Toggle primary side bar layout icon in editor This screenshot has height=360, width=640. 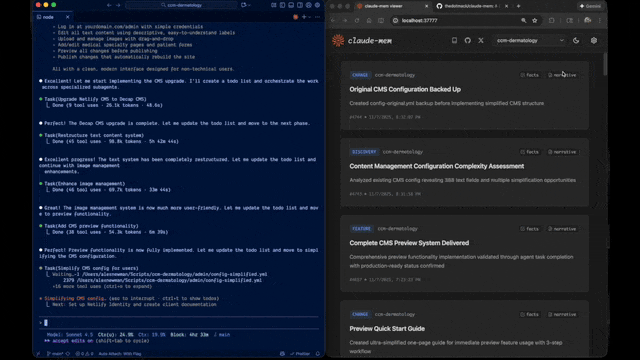282,5
